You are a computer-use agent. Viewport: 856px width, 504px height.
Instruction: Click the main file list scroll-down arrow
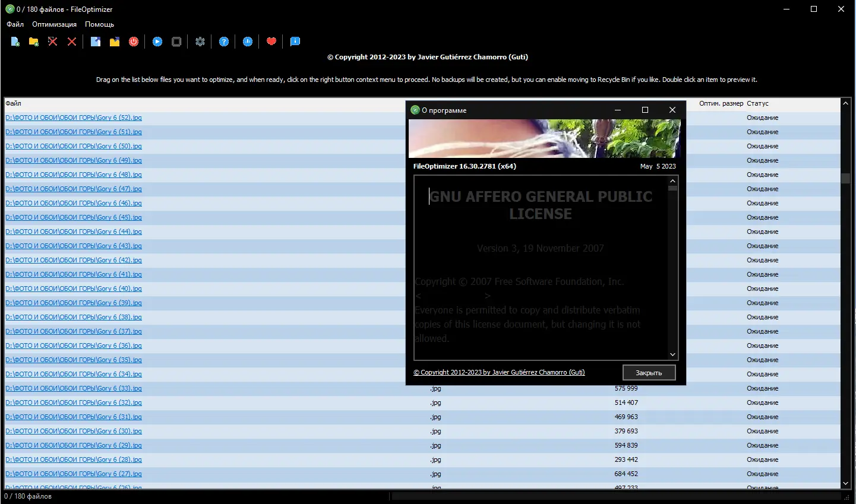click(845, 484)
